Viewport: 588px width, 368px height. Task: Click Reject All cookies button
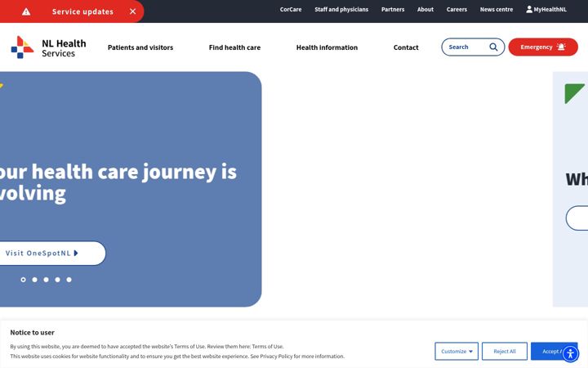click(505, 351)
